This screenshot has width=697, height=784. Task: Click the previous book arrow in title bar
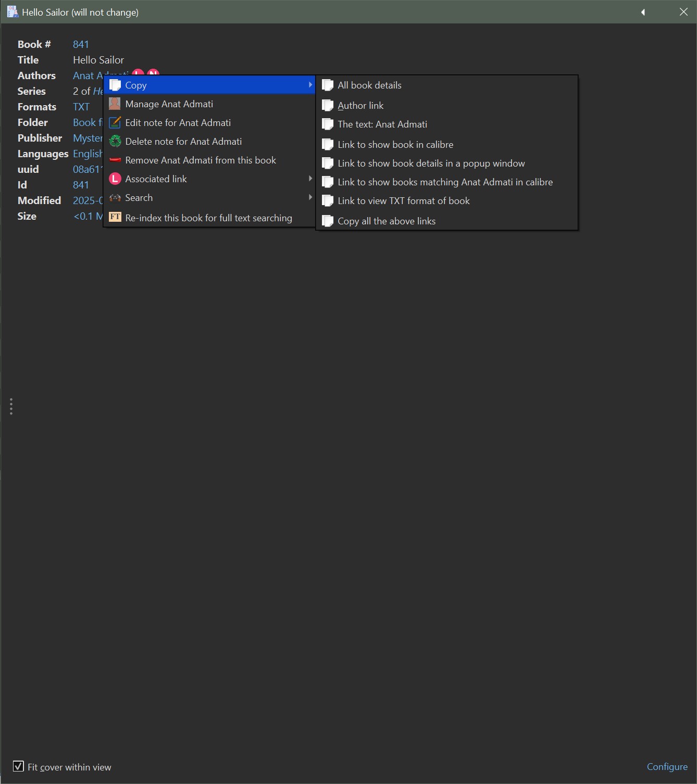(643, 12)
